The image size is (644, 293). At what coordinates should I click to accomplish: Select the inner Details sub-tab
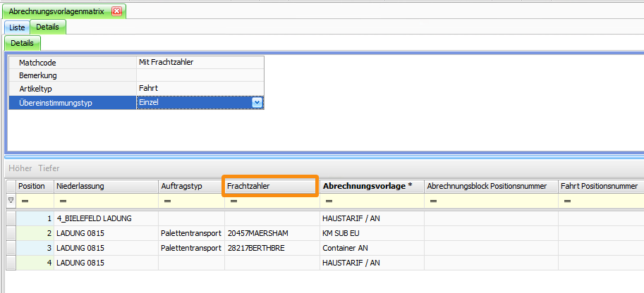click(22, 43)
